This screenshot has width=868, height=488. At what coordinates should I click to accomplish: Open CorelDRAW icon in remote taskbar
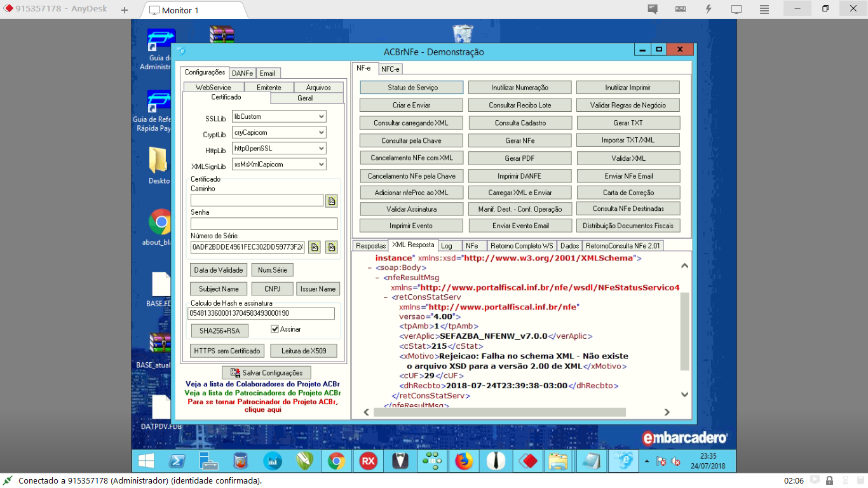[304, 461]
